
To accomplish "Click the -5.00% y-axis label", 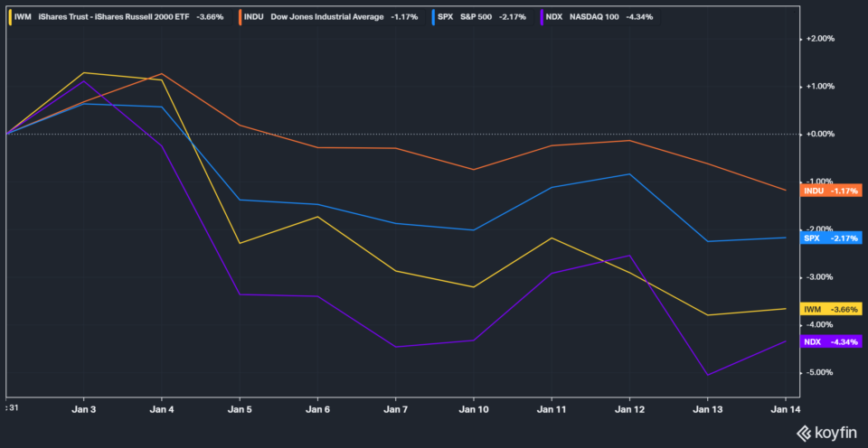I will 820,372.
